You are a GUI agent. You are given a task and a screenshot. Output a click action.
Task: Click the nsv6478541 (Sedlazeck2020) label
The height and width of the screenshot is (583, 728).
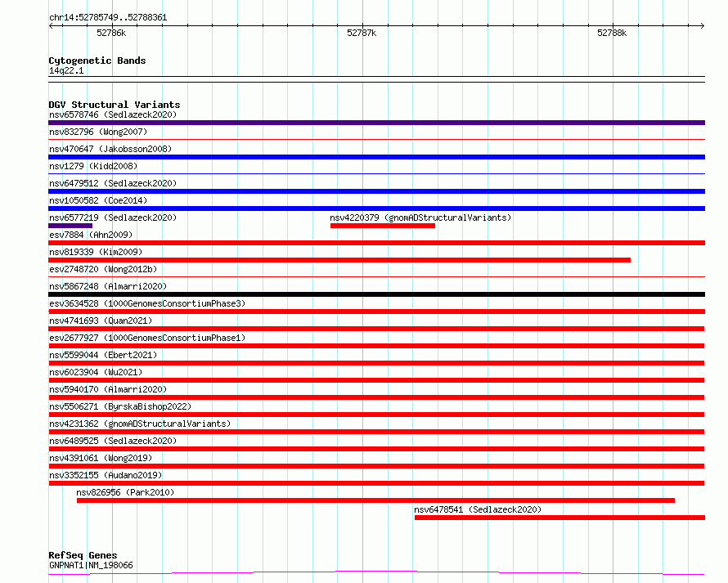(478, 509)
